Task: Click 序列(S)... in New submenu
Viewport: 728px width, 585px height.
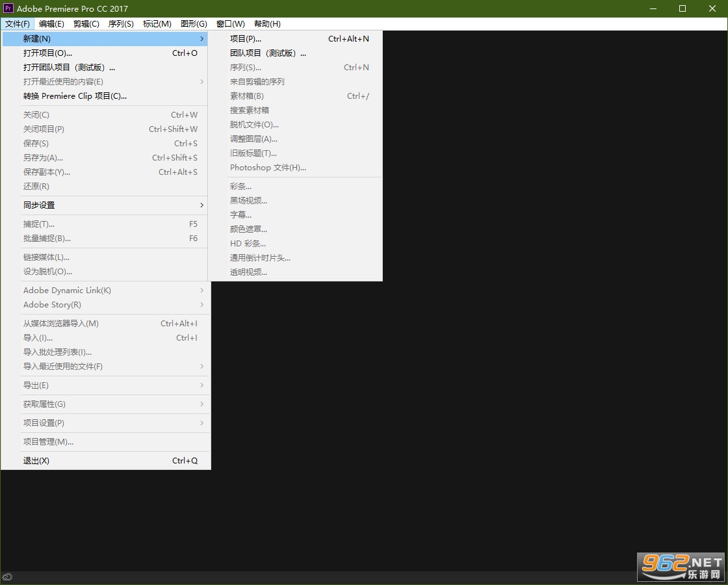Action: pos(295,68)
